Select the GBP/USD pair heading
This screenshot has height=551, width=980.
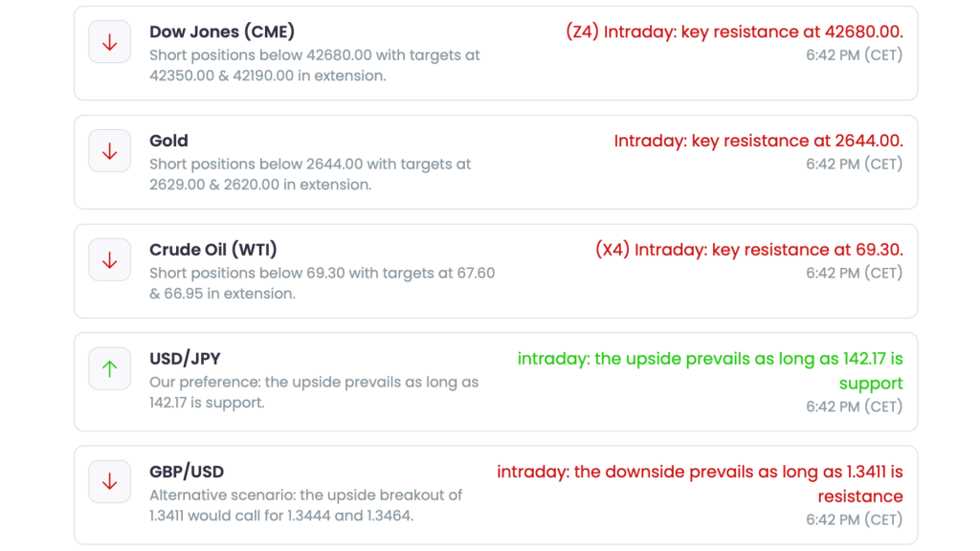point(187,472)
